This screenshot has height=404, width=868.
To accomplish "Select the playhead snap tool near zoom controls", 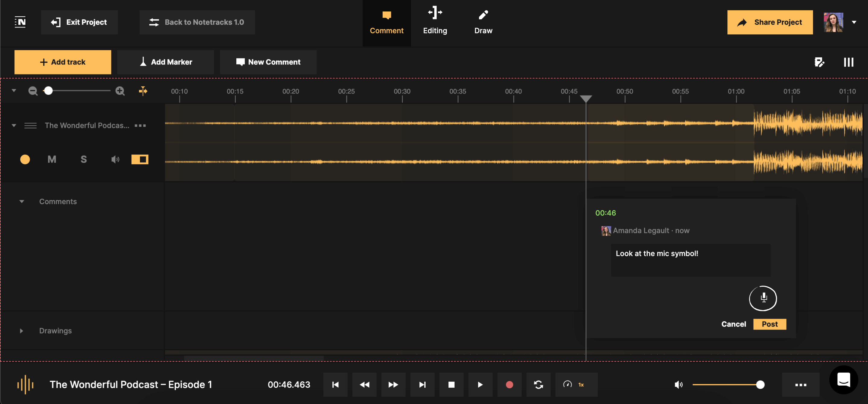I will (143, 91).
